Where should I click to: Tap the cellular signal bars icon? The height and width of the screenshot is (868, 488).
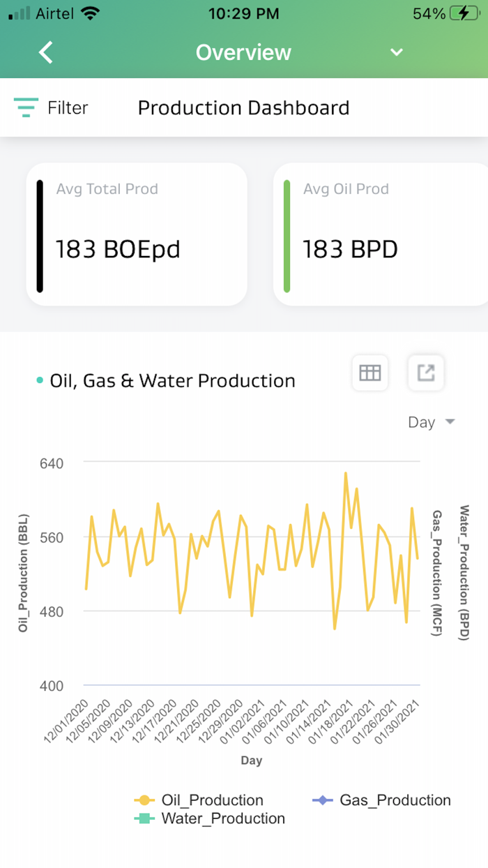tap(20, 13)
